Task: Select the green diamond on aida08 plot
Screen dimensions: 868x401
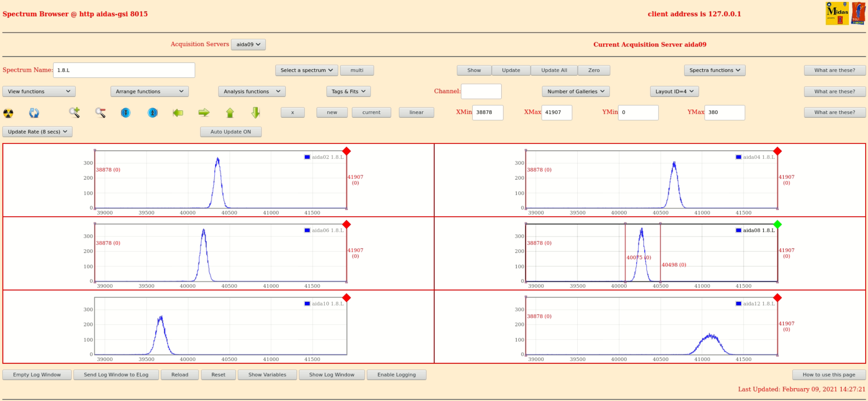Action: point(777,224)
